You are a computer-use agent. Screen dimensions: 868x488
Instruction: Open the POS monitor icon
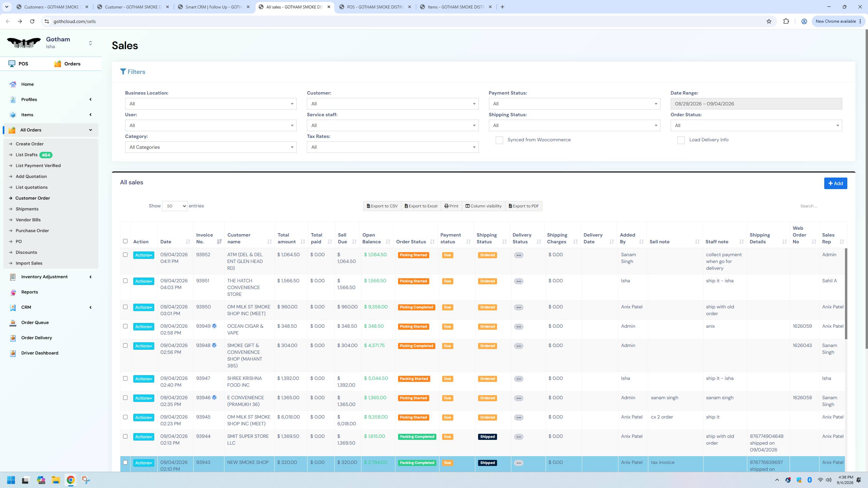pyautogui.click(x=12, y=64)
